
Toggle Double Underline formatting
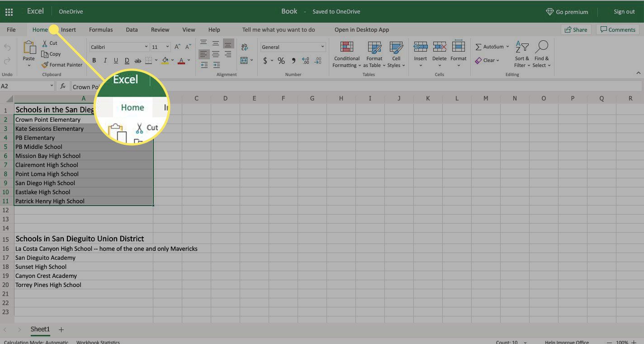[x=127, y=61]
